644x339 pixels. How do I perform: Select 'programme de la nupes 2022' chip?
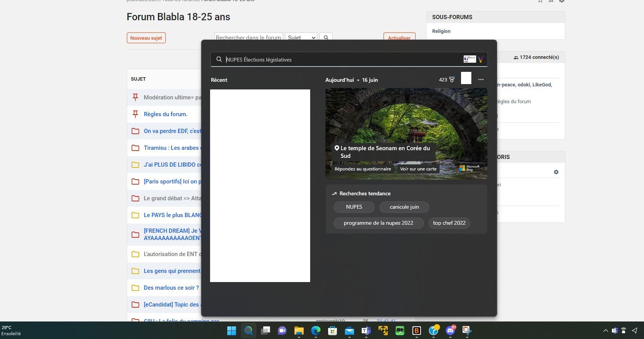point(378,223)
